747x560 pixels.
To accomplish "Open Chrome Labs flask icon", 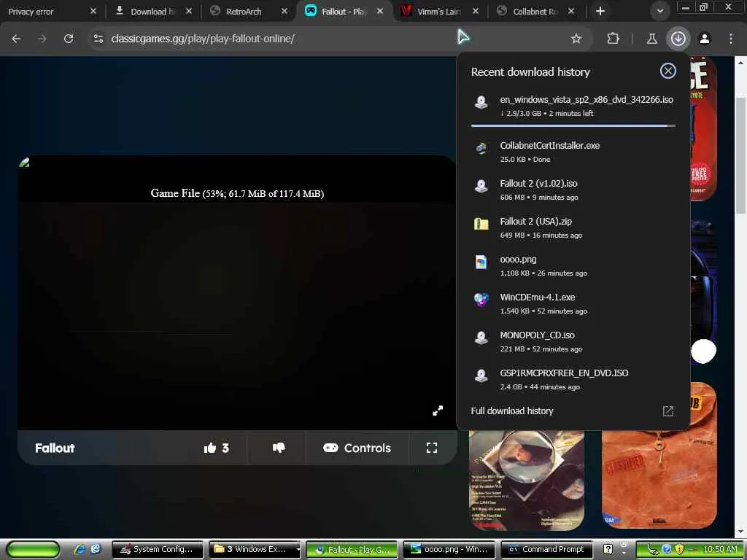I will (651, 39).
